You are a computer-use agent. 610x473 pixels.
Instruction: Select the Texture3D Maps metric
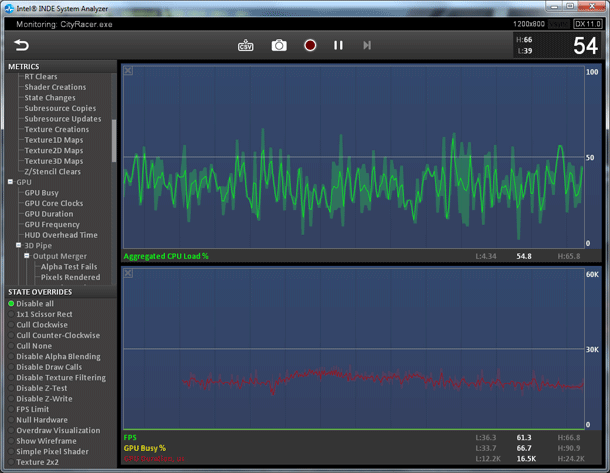54,161
